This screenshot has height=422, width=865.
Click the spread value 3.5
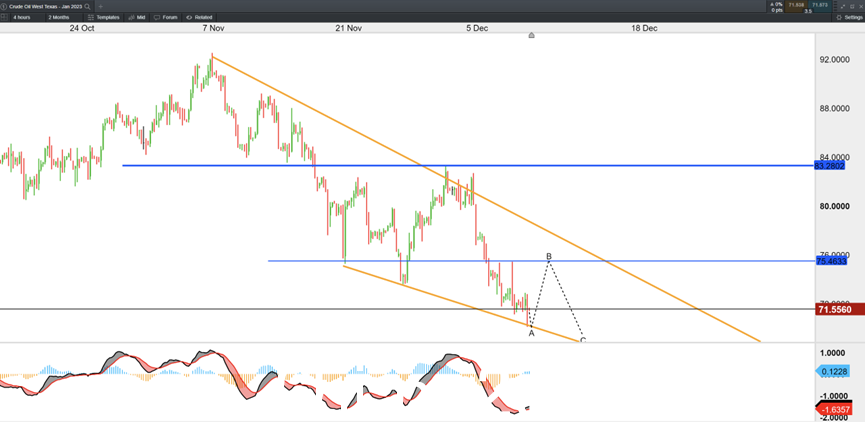coord(808,11)
